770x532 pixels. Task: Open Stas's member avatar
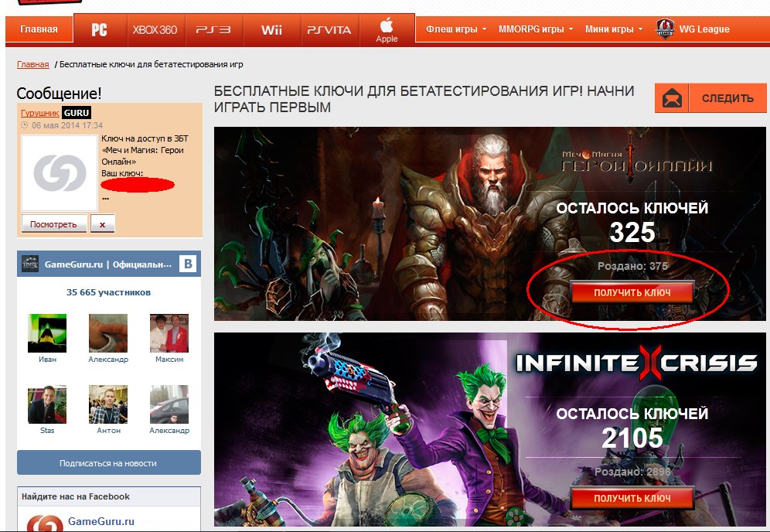pos(47,404)
